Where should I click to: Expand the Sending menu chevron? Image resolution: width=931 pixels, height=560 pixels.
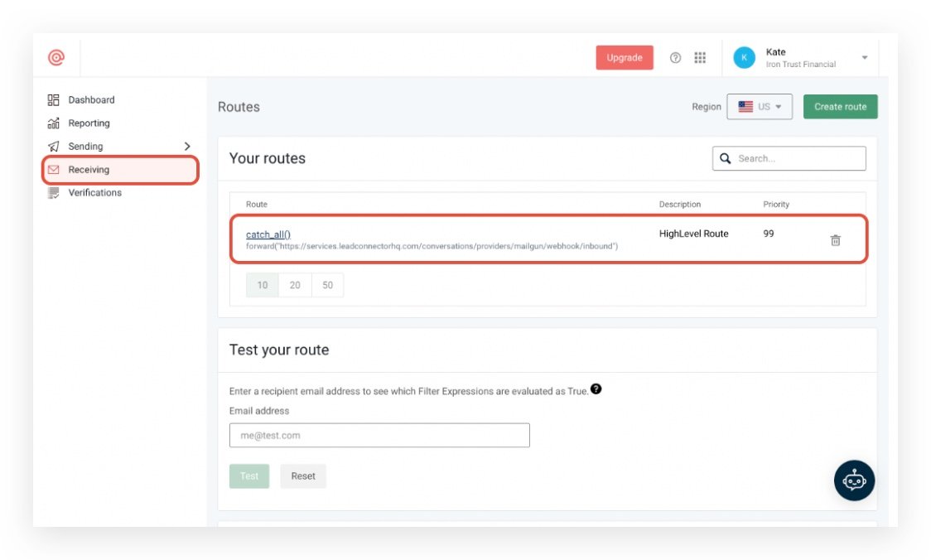tap(186, 147)
